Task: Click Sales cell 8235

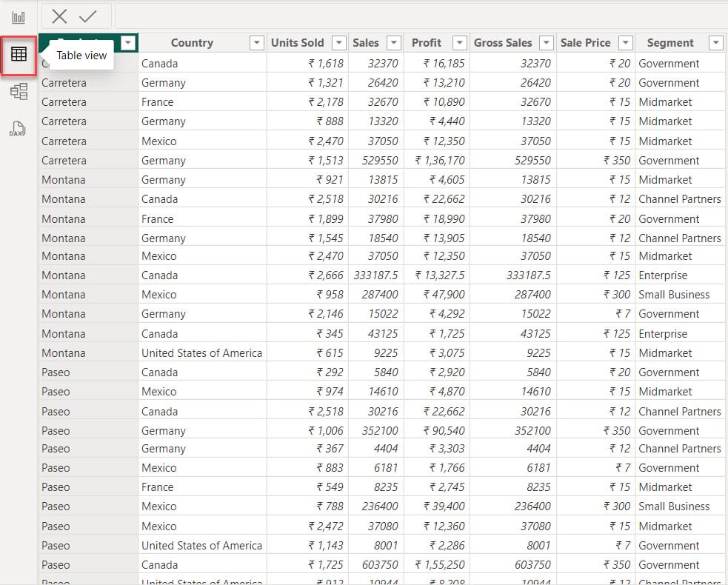Action: tap(386, 487)
